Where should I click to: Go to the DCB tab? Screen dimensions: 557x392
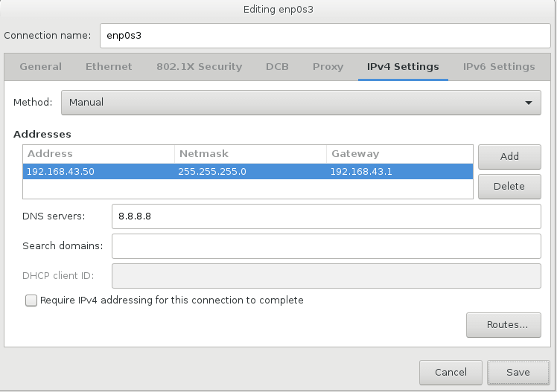(x=277, y=67)
